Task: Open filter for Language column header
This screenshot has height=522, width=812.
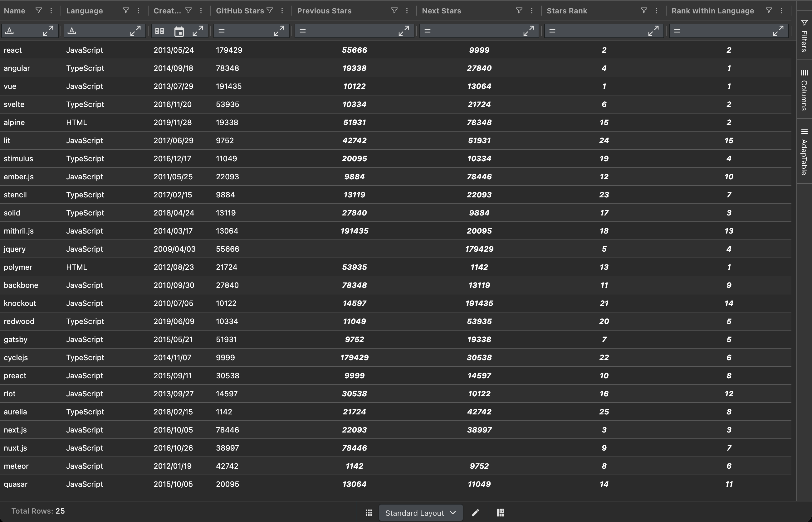Action: tap(126, 11)
